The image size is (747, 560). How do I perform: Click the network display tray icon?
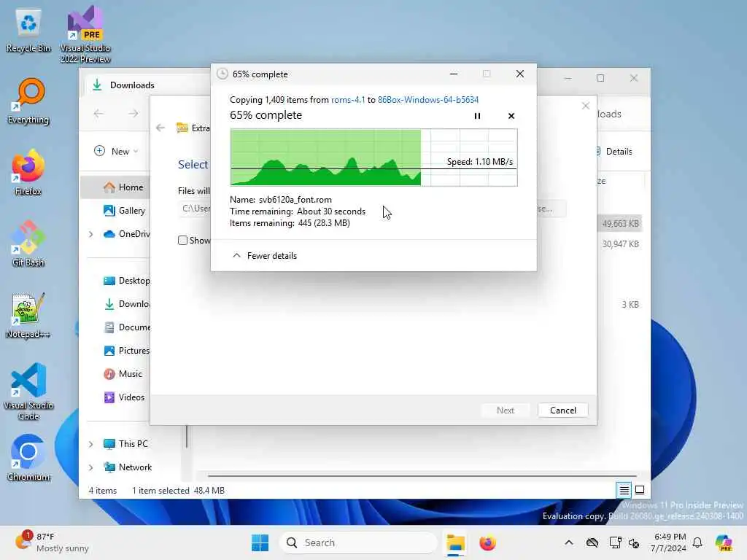615,542
